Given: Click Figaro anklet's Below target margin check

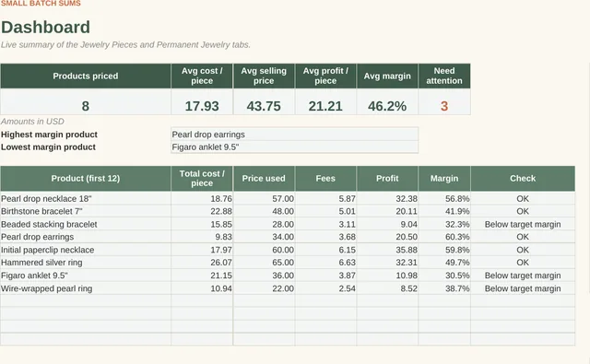Looking at the screenshot, I should tap(523, 276).
